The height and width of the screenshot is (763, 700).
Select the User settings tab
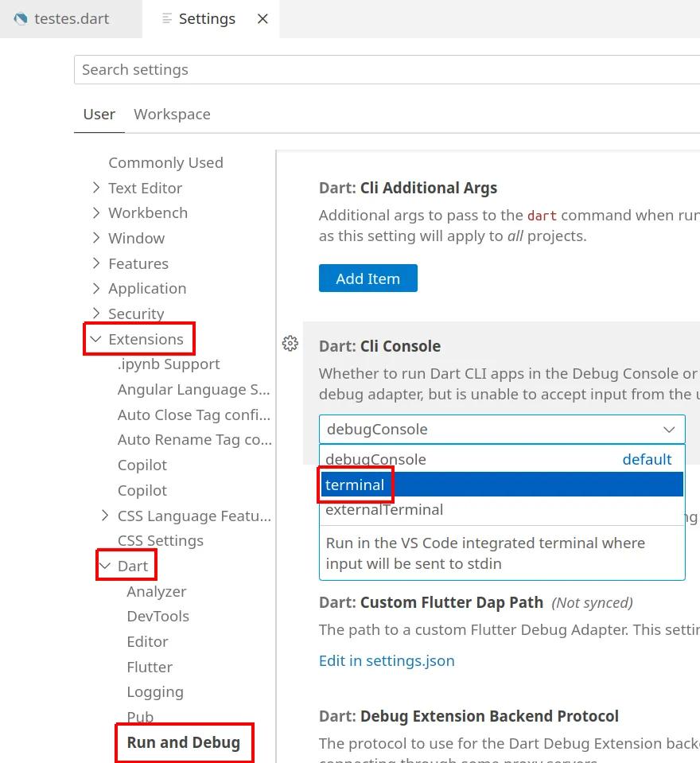99,115
